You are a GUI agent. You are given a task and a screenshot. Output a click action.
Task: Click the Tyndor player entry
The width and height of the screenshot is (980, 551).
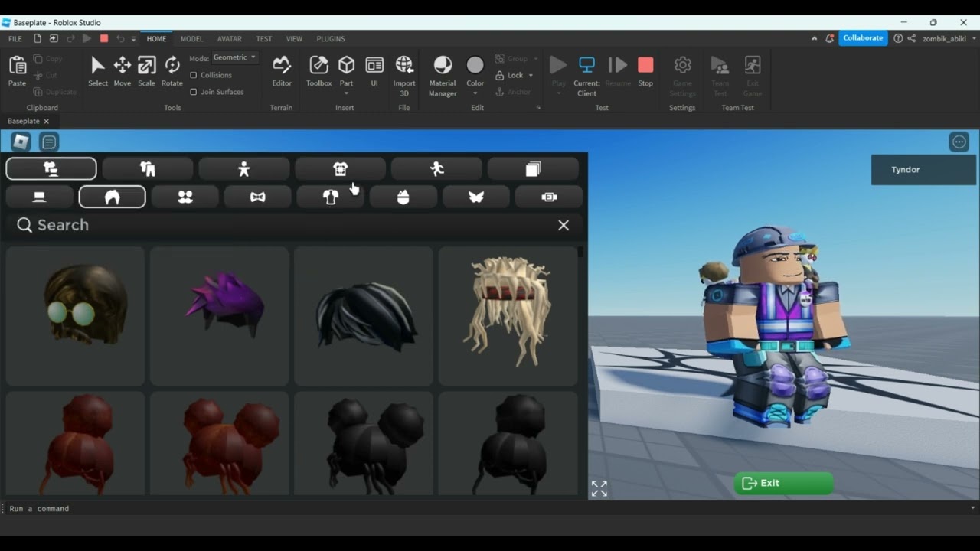click(923, 170)
